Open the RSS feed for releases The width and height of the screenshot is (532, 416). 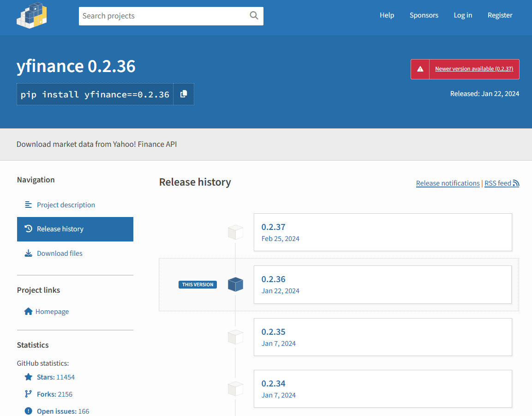point(501,183)
